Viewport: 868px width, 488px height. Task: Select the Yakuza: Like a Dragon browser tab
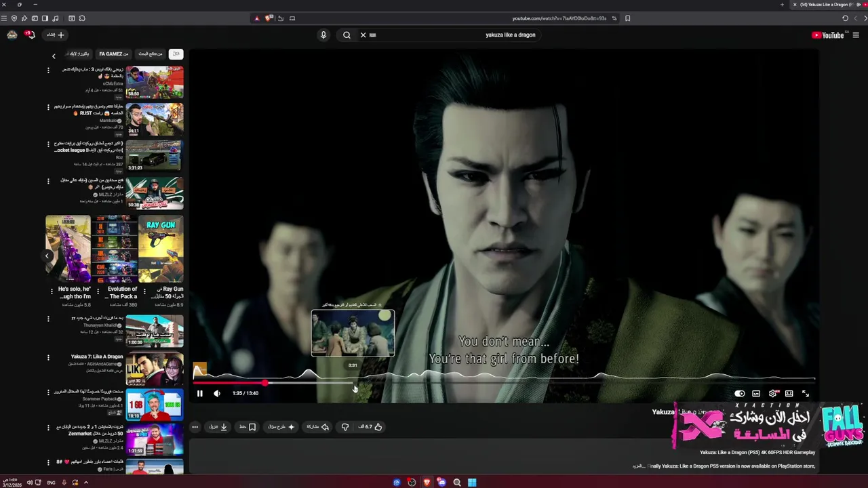coord(828,5)
